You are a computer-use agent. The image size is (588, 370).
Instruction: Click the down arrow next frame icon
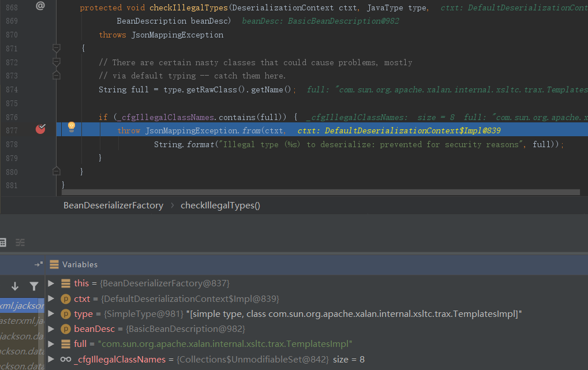pyautogui.click(x=15, y=286)
